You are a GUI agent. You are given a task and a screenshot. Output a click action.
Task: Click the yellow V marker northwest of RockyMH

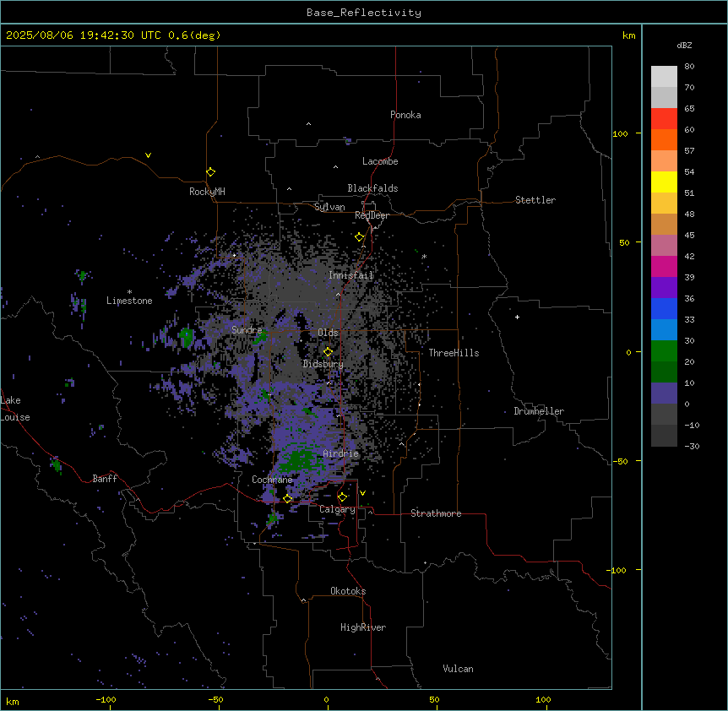(148, 155)
